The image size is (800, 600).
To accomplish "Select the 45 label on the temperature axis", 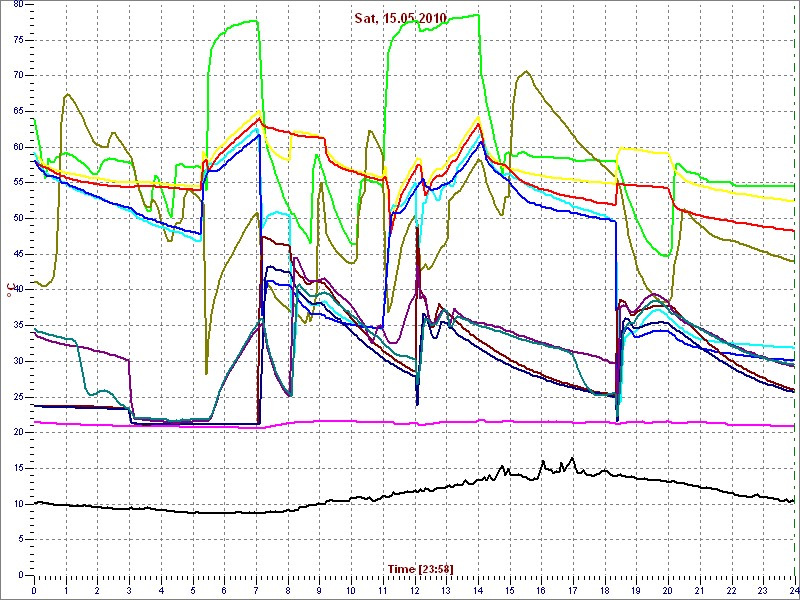I will [18, 254].
